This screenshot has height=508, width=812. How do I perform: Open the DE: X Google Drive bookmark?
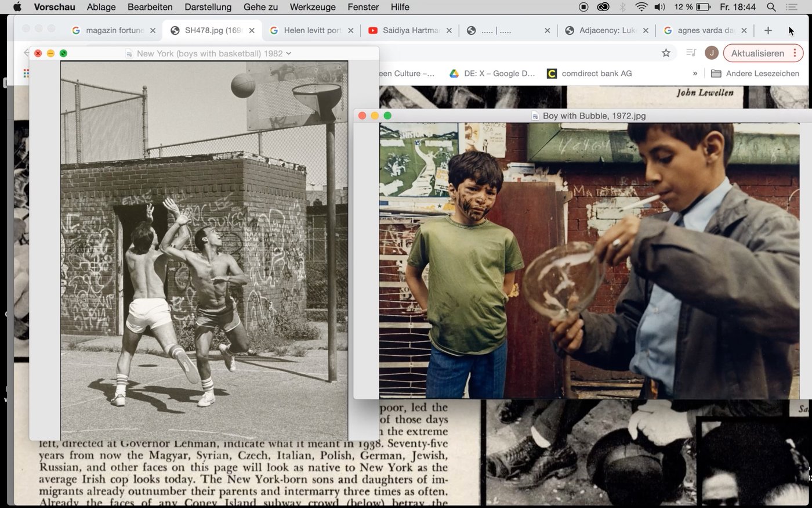pyautogui.click(x=492, y=73)
